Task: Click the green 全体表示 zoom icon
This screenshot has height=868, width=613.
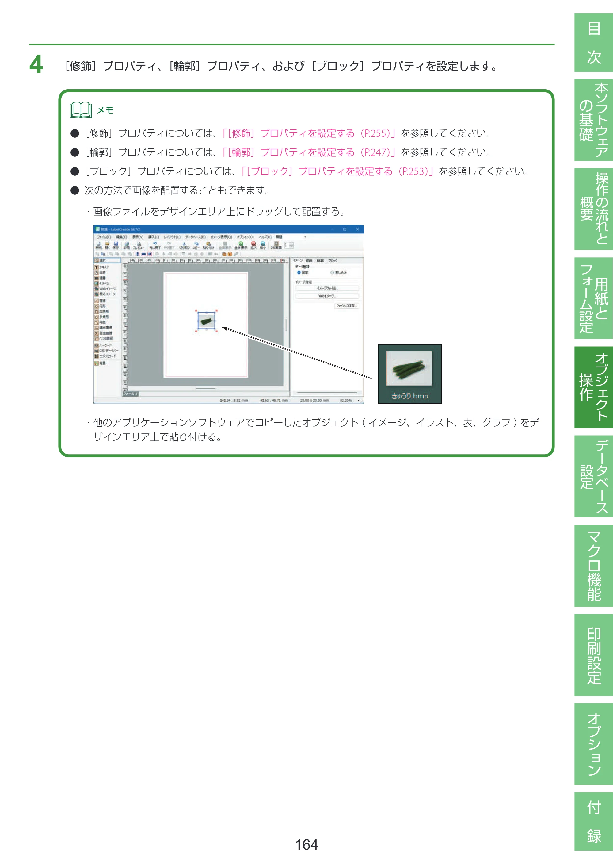Action: [x=241, y=245]
